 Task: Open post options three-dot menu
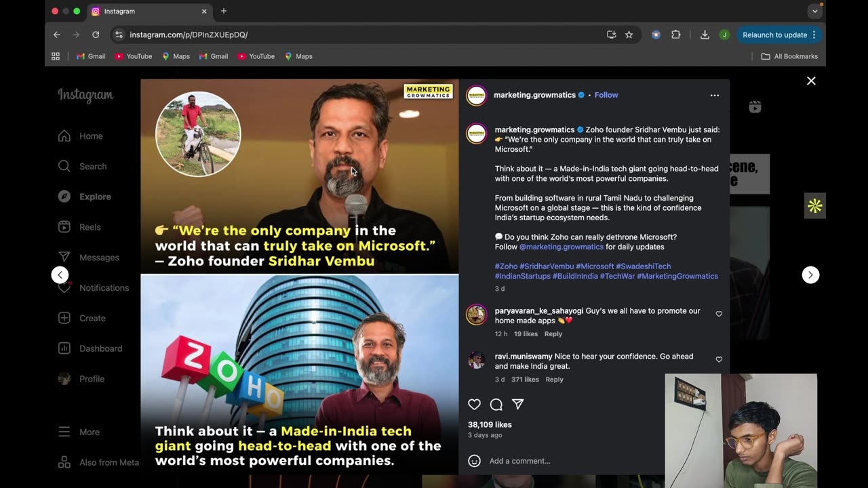(x=714, y=96)
